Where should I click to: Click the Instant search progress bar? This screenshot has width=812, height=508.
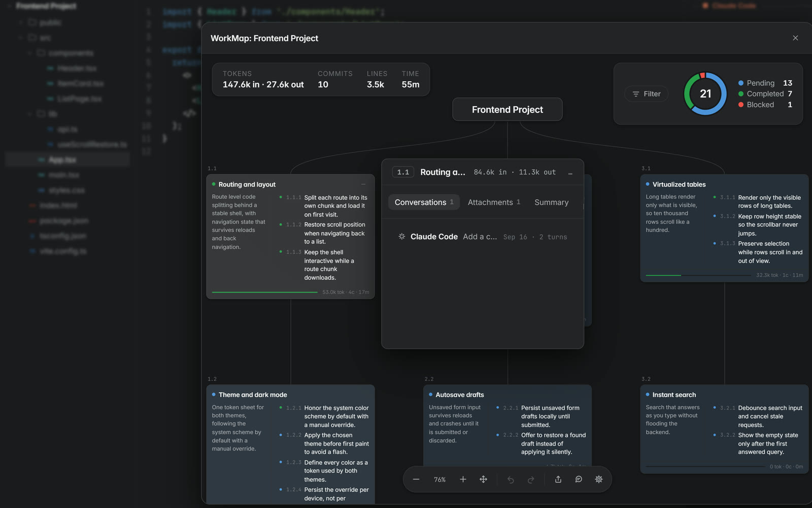coord(705,466)
